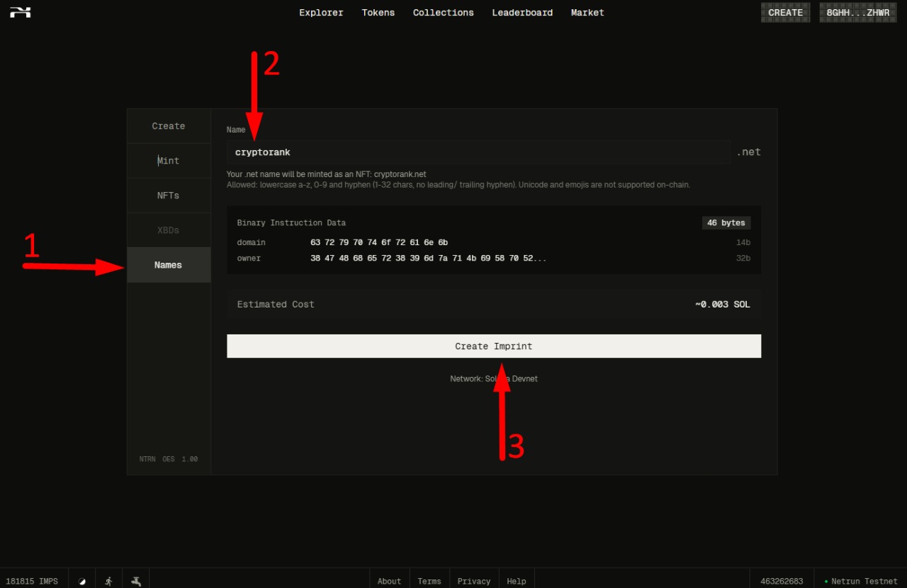Click the Estimated Cost label
This screenshot has width=907, height=588.
(x=276, y=305)
